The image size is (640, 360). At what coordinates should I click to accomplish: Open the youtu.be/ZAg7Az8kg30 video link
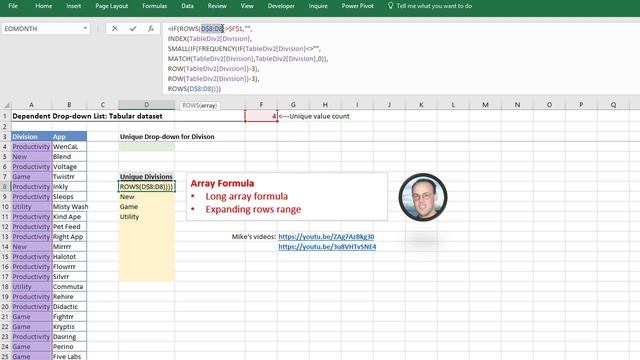tap(326, 237)
